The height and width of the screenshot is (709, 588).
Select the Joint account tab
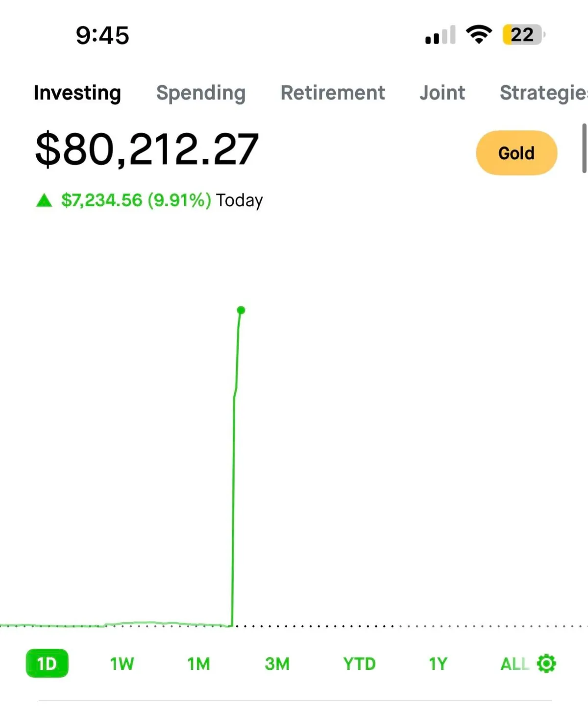click(442, 93)
